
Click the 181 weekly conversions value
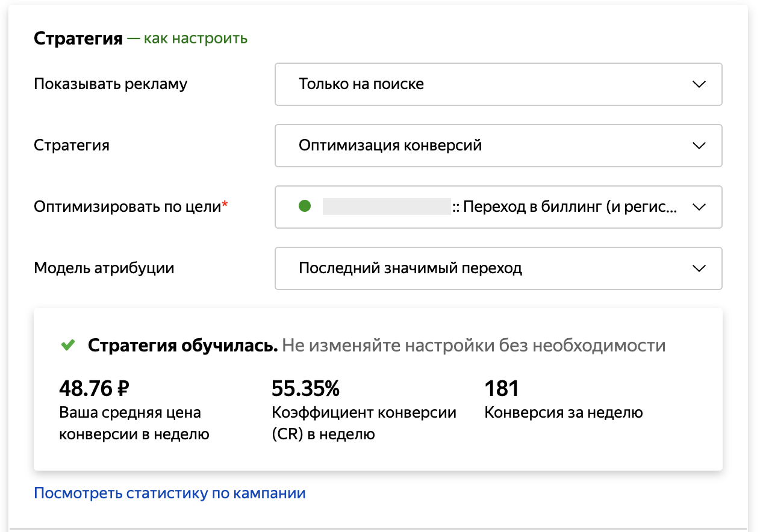[x=502, y=389]
